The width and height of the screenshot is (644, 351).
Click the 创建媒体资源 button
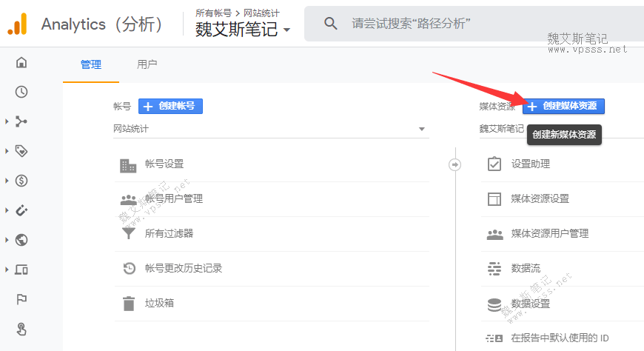(563, 106)
